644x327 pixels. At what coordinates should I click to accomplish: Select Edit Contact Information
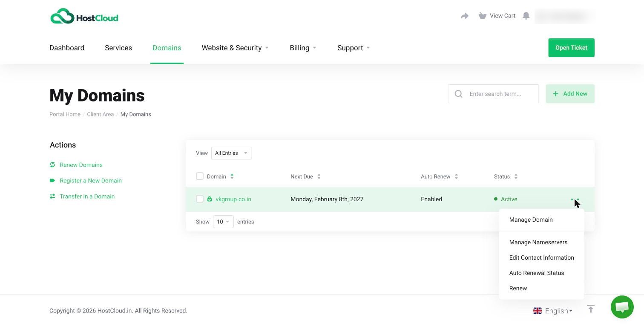point(541,258)
